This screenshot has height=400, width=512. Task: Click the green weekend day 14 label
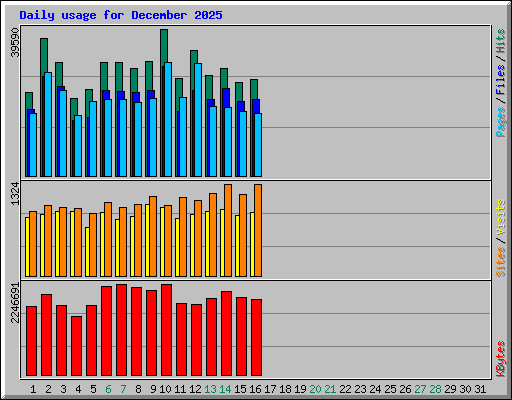pyautogui.click(x=225, y=389)
